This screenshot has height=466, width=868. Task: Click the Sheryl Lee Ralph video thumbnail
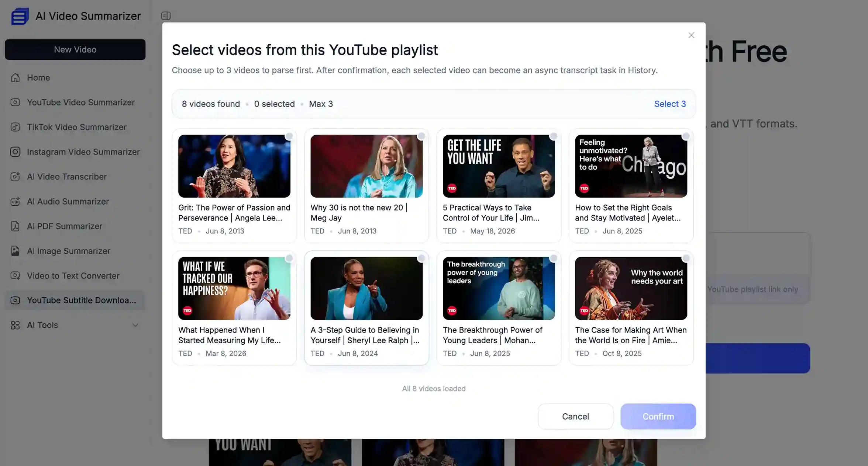(366, 288)
